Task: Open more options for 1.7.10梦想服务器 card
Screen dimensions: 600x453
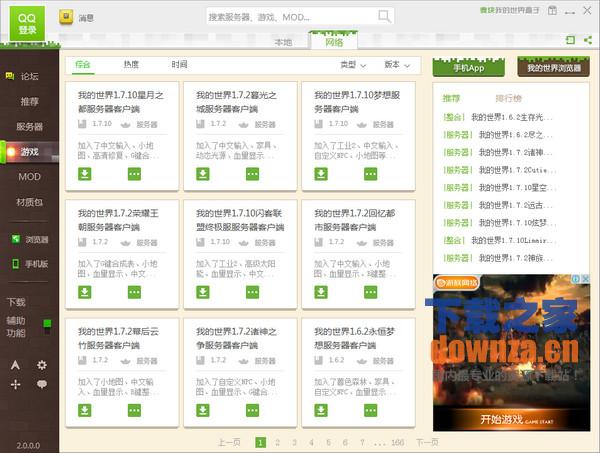Action: (370, 174)
